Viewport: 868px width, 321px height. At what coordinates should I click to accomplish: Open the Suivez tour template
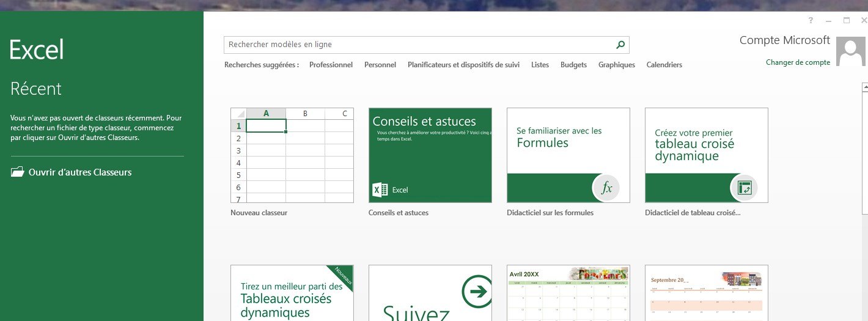click(430, 293)
